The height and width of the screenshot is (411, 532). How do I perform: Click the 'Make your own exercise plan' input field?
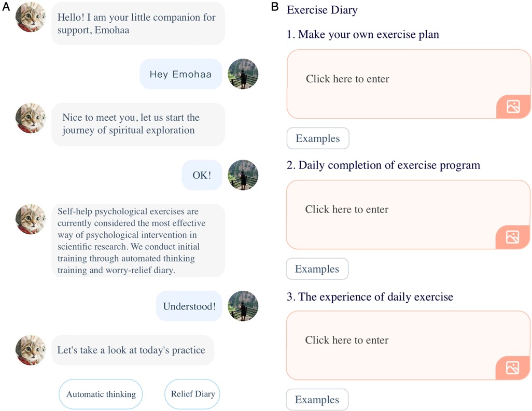[409, 84]
